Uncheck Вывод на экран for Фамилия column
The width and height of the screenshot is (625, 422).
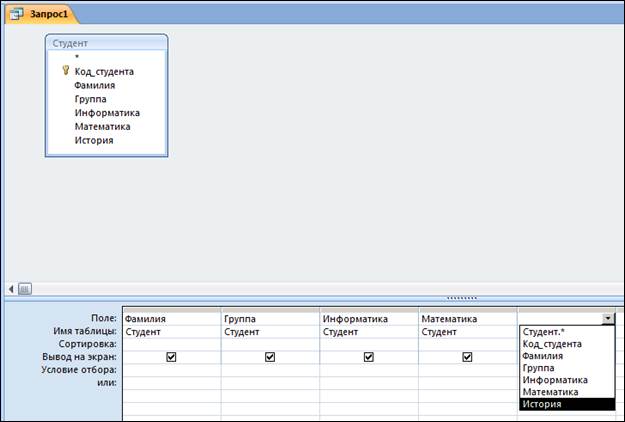click(x=171, y=357)
